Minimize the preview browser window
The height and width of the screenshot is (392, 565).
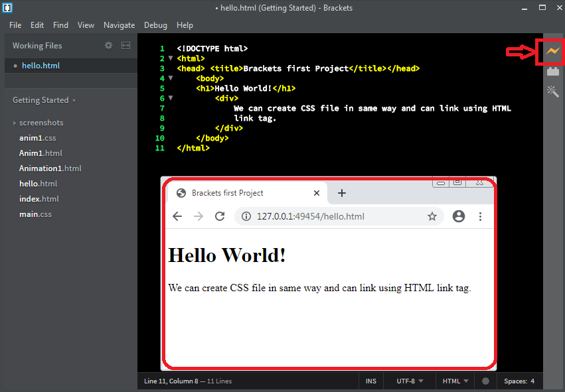[x=441, y=183]
